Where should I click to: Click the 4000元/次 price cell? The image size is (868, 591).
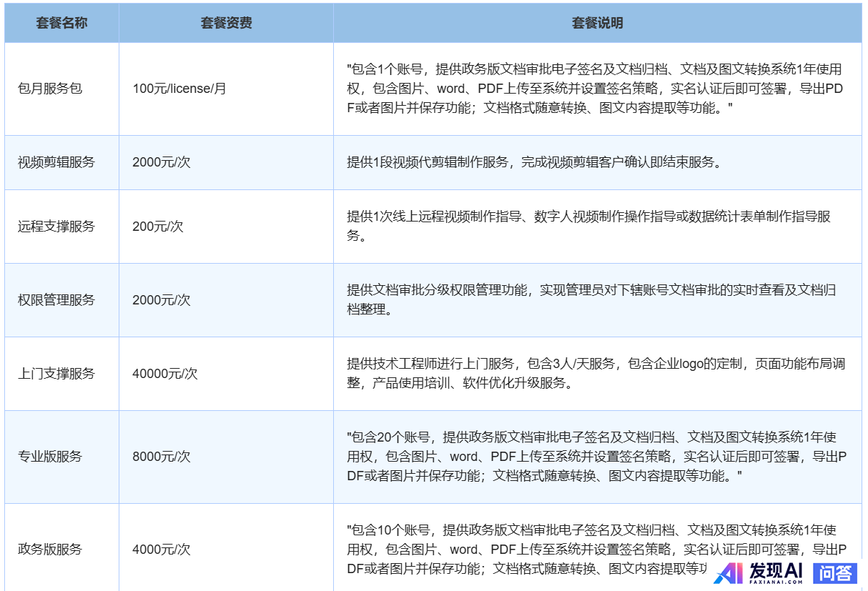162,550
